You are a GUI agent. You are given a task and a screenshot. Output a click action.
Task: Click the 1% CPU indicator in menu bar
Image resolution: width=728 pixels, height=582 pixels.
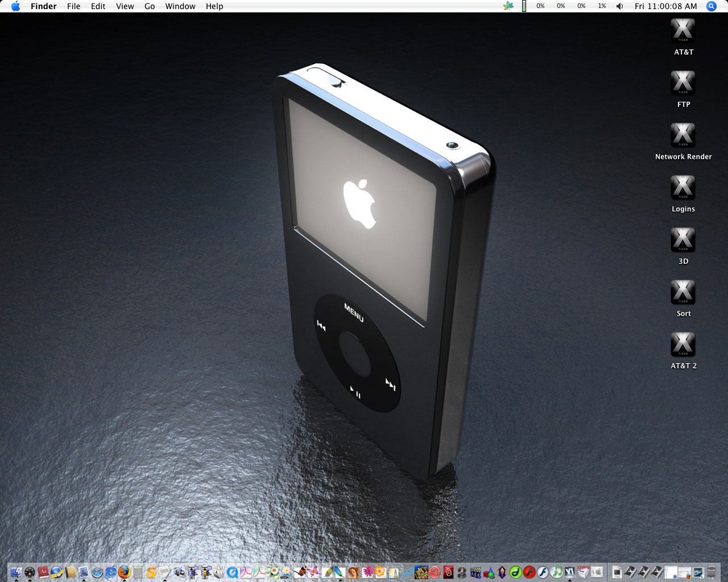click(x=602, y=6)
